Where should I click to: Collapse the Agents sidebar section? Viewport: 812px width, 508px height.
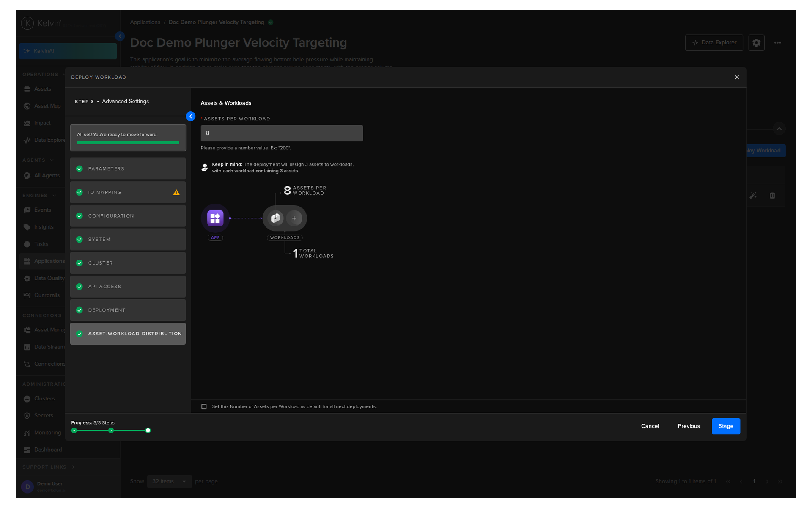(52, 160)
